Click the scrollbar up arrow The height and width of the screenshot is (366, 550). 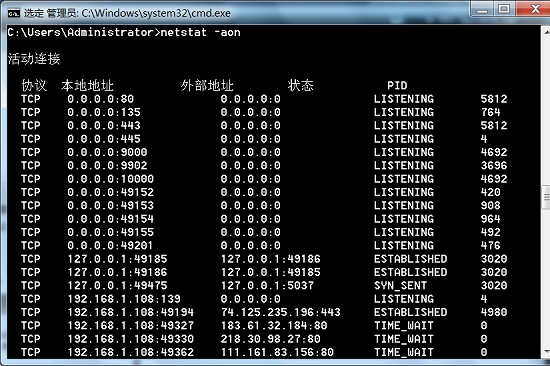(546, 32)
